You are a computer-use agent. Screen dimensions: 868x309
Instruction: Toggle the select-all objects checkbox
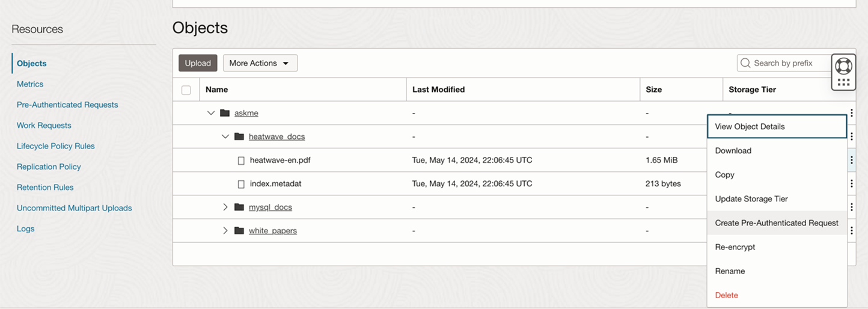186,90
